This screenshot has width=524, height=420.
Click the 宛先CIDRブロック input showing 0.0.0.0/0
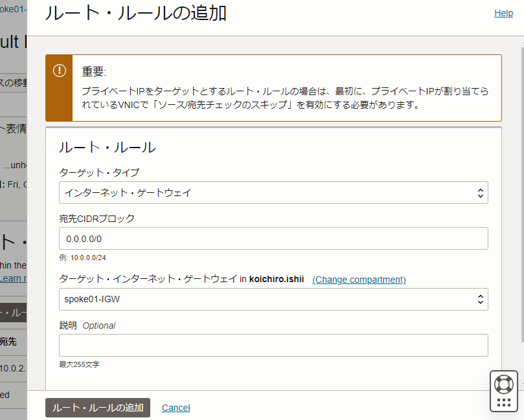(x=273, y=238)
